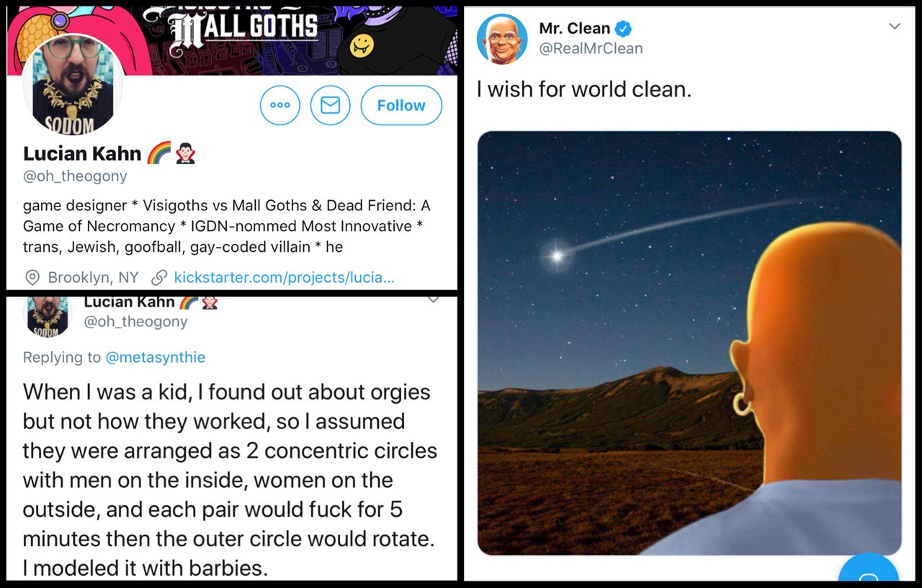Click the @RealMrClean handle
922x588 pixels.
tap(591, 49)
